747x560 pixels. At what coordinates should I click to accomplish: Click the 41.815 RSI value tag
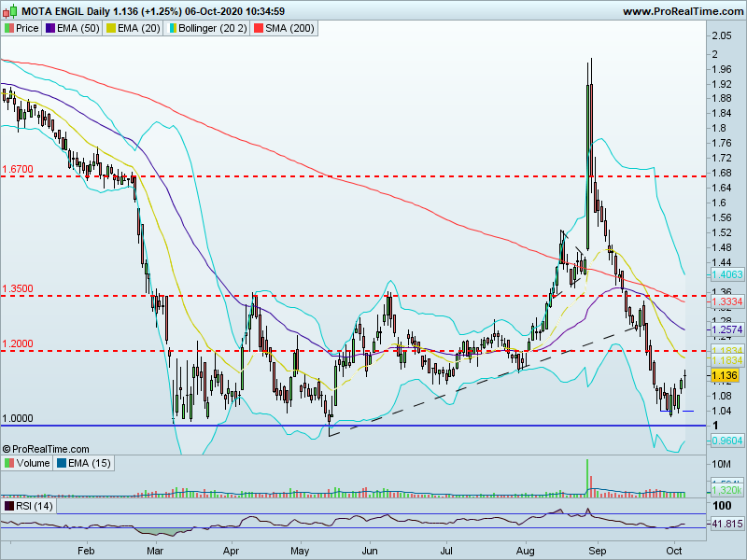(726, 525)
